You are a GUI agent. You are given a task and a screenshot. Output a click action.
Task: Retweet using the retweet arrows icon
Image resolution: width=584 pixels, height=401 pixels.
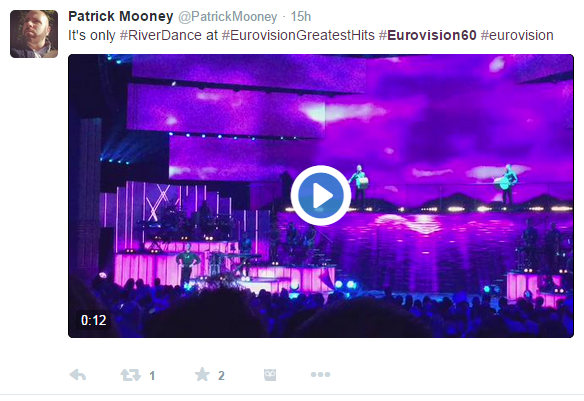point(130,375)
